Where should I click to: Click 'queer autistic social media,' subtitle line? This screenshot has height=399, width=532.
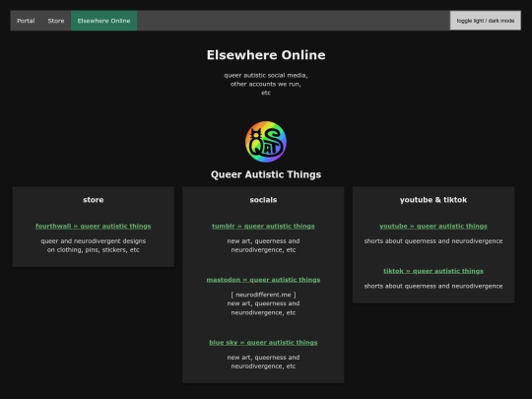(266, 75)
